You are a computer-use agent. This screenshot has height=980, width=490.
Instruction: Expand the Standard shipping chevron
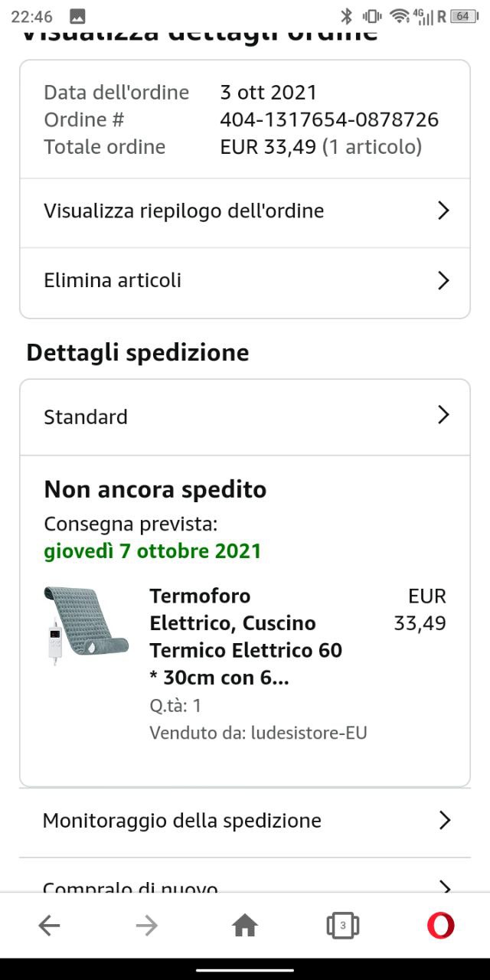[443, 415]
